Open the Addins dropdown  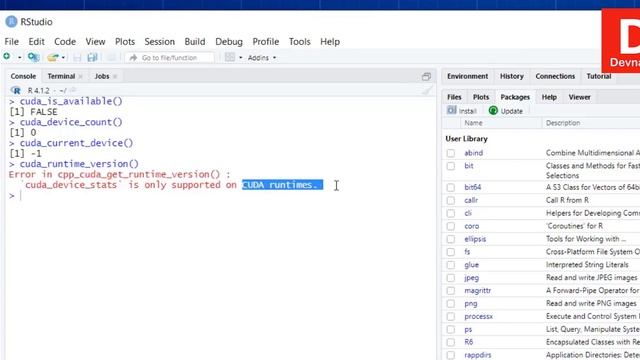pyautogui.click(x=262, y=58)
